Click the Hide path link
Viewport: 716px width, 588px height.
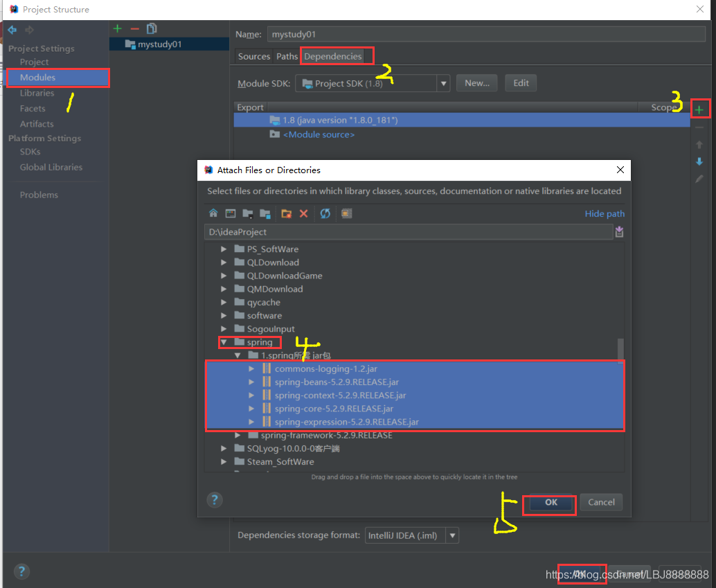coord(605,214)
